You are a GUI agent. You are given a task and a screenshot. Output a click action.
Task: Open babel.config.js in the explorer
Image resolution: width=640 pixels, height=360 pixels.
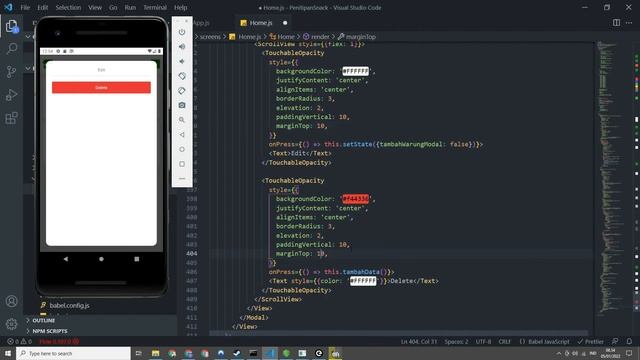point(69,305)
